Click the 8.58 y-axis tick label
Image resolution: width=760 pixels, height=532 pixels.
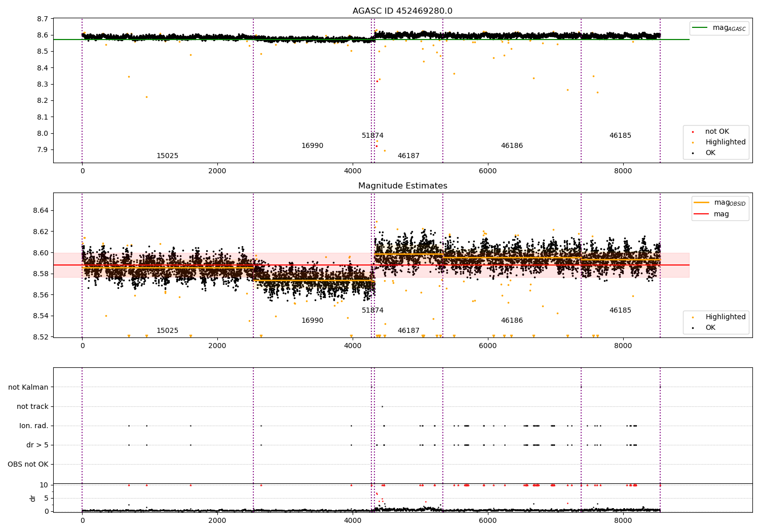(x=41, y=274)
